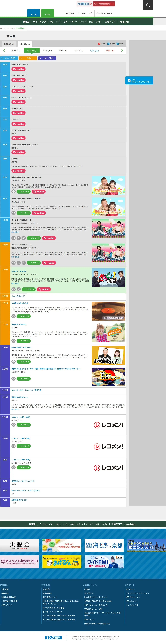
Task: Jump to 午後 time section
Action: click(28, 58)
